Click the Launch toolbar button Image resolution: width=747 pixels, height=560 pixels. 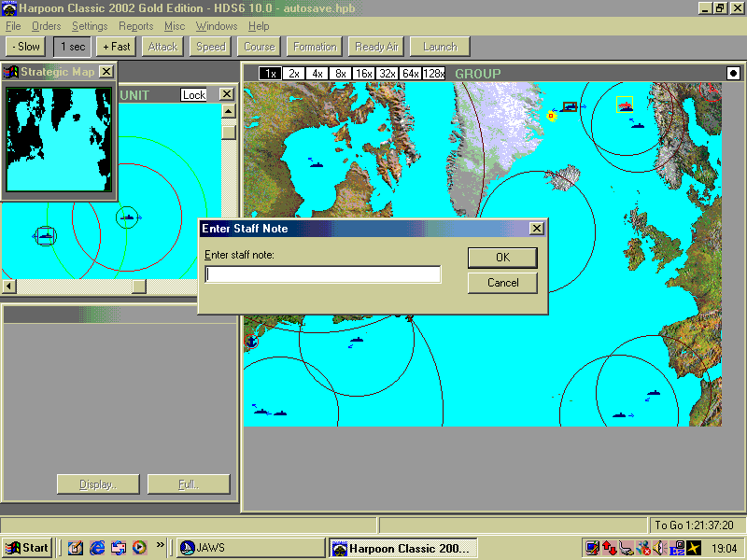(440, 47)
